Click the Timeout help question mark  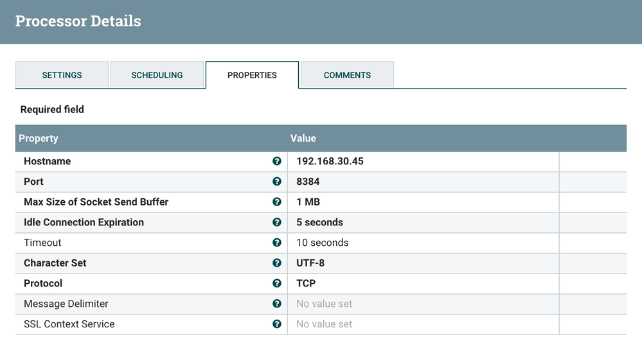277,243
